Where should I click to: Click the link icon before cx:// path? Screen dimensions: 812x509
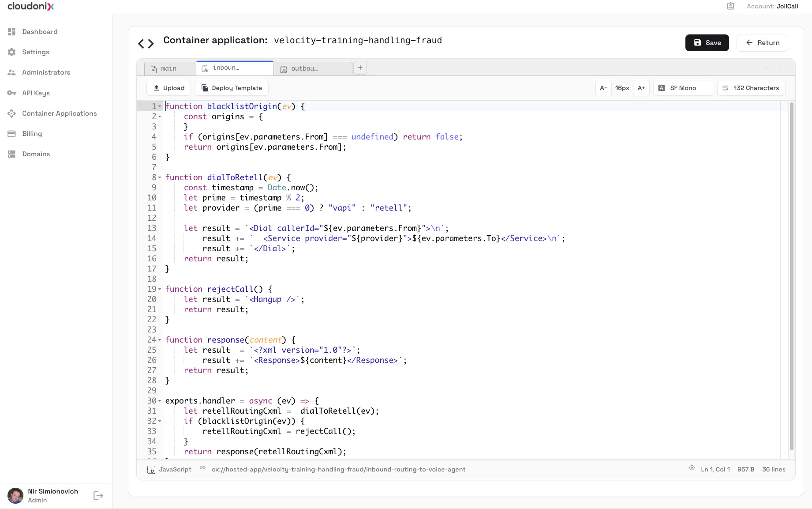coord(202,468)
